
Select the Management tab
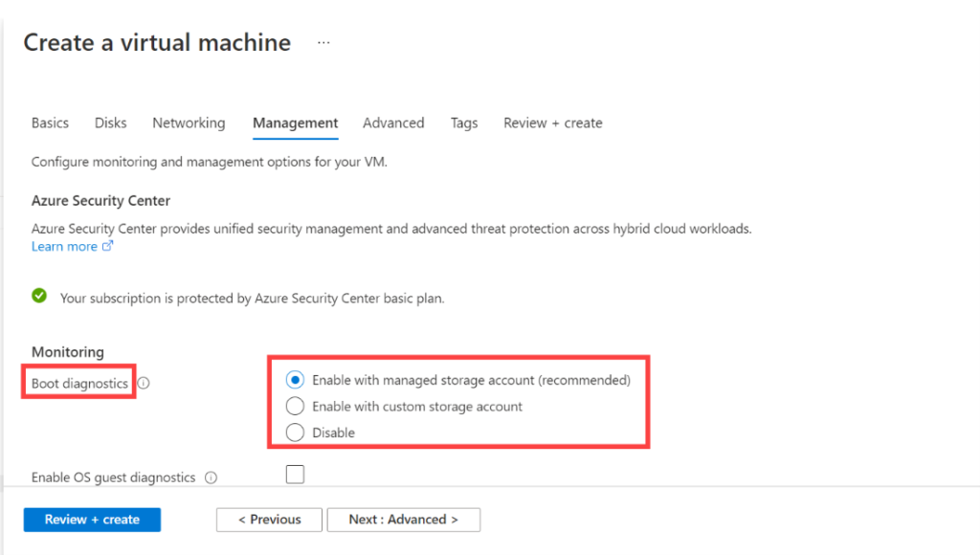click(x=295, y=123)
